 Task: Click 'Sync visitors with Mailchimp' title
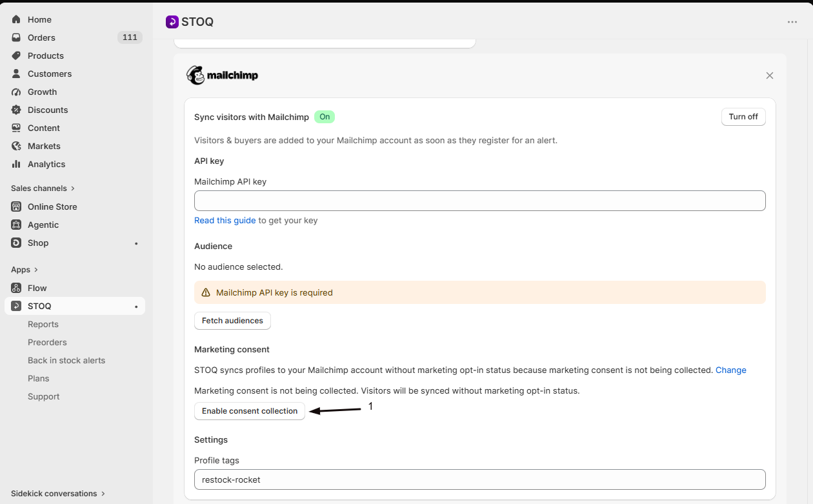[252, 117]
